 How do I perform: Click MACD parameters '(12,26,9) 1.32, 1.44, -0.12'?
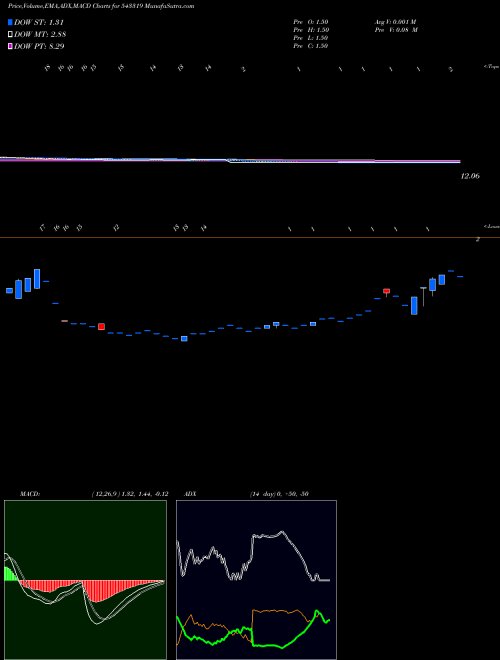pos(130,494)
